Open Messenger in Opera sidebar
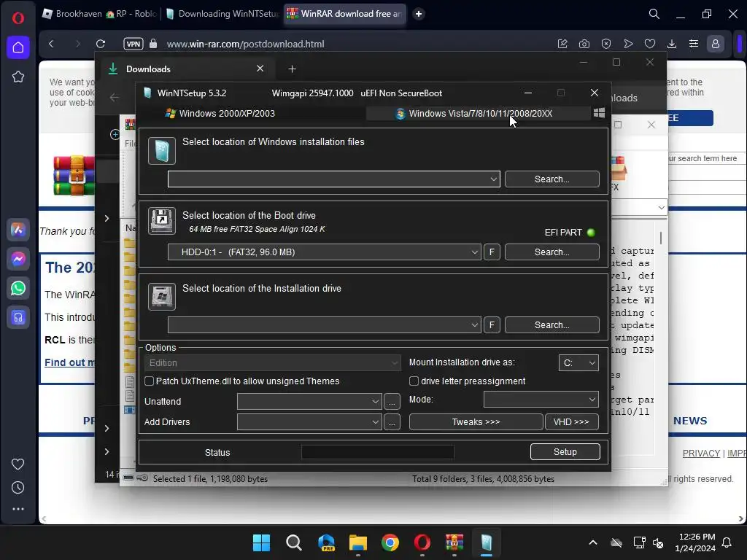The height and width of the screenshot is (560, 747). (18, 259)
